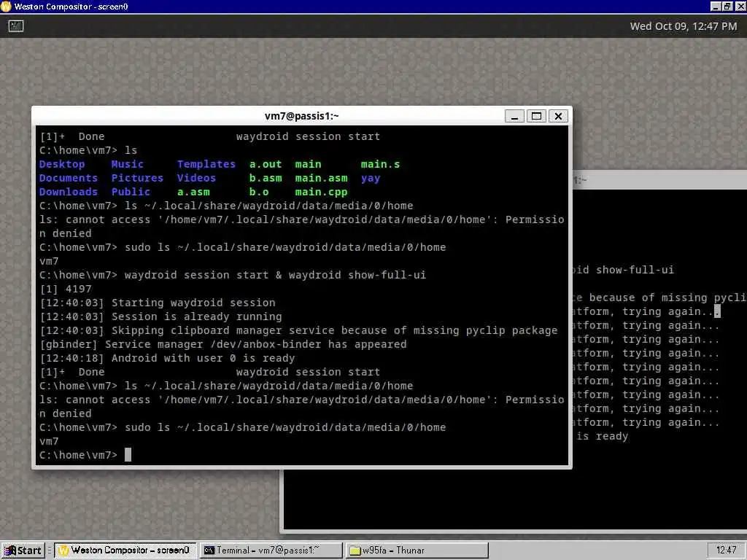747x560 pixels.
Task: Click the terminal prompt cursor on last line
Action: [128, 455]
